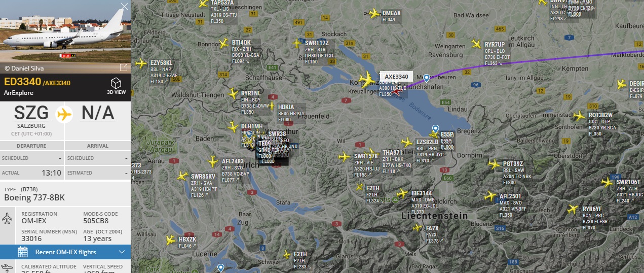Click the AXE3340 callsign tooltip label
This screenshot has height=273, width=644.
(x=396, y=77)
